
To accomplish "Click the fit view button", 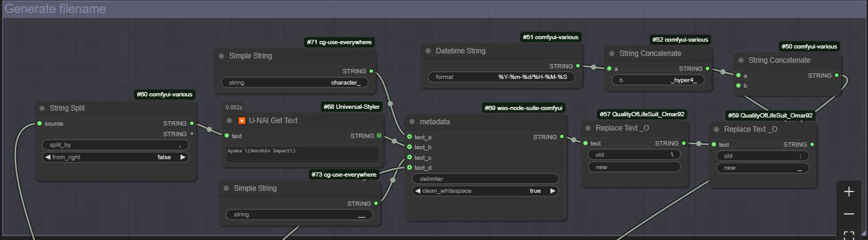I will [848, 235].
